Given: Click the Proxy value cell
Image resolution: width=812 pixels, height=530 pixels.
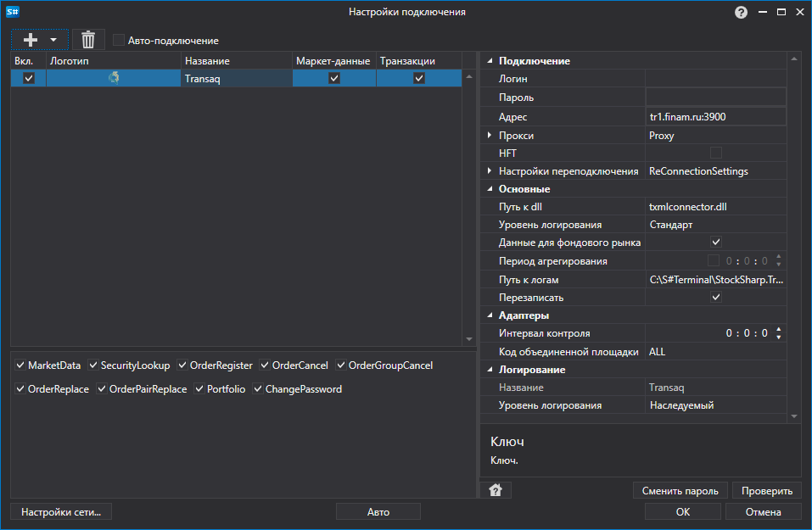Looking at the screenshot, I should pos(715,136).
